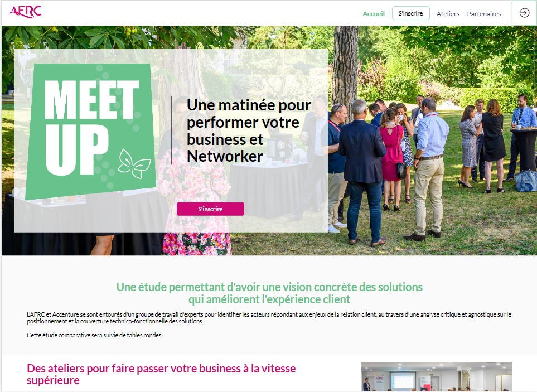Click the man in light blue shirt

[x=429, y=168]
